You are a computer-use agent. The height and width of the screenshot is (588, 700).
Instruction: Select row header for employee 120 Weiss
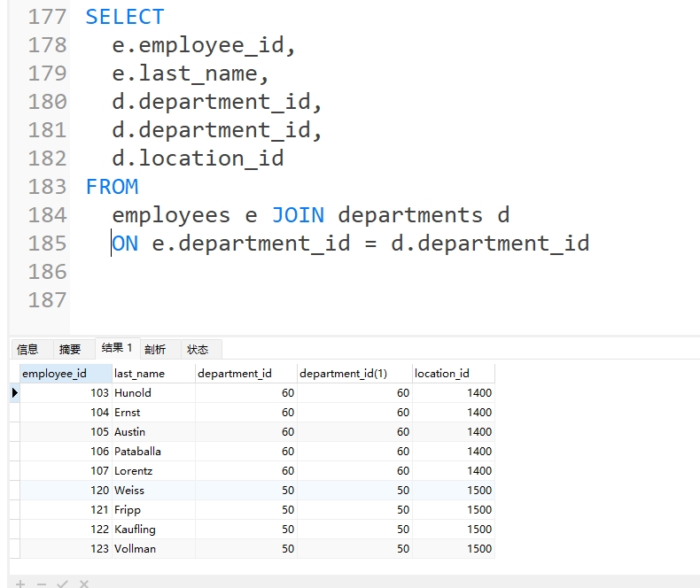pos(14,490)
